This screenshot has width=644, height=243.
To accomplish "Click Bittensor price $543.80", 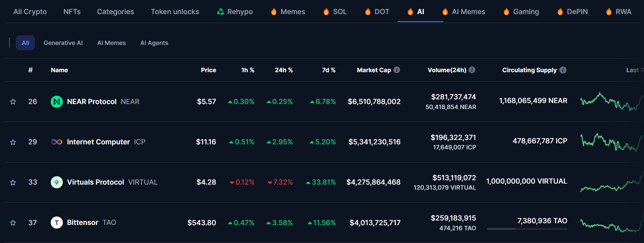I will [202, 223].
